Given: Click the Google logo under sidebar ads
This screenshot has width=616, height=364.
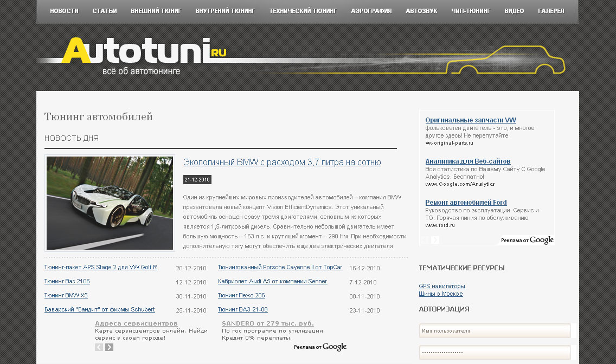Looking at the screenshot, I should pyautogui.click(x=541, y=240).
